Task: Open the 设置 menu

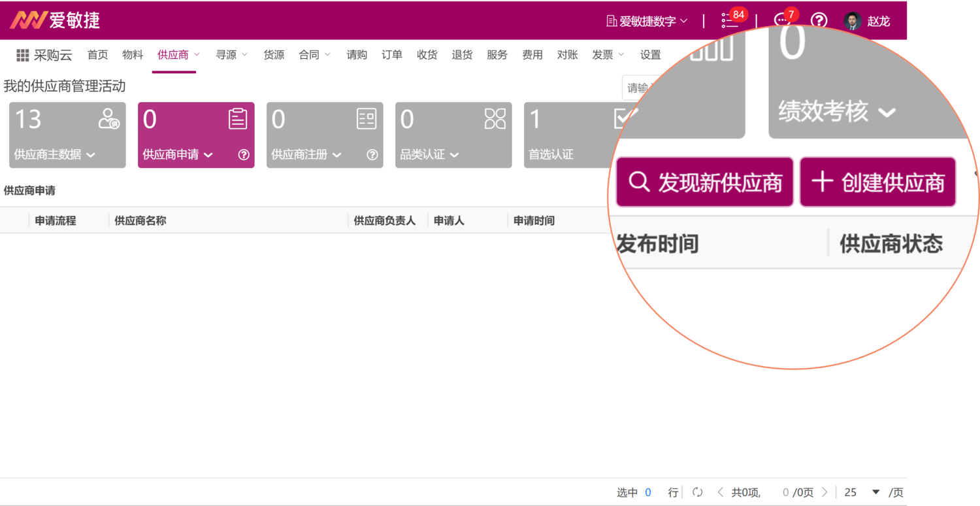Action: coord(651,55)
